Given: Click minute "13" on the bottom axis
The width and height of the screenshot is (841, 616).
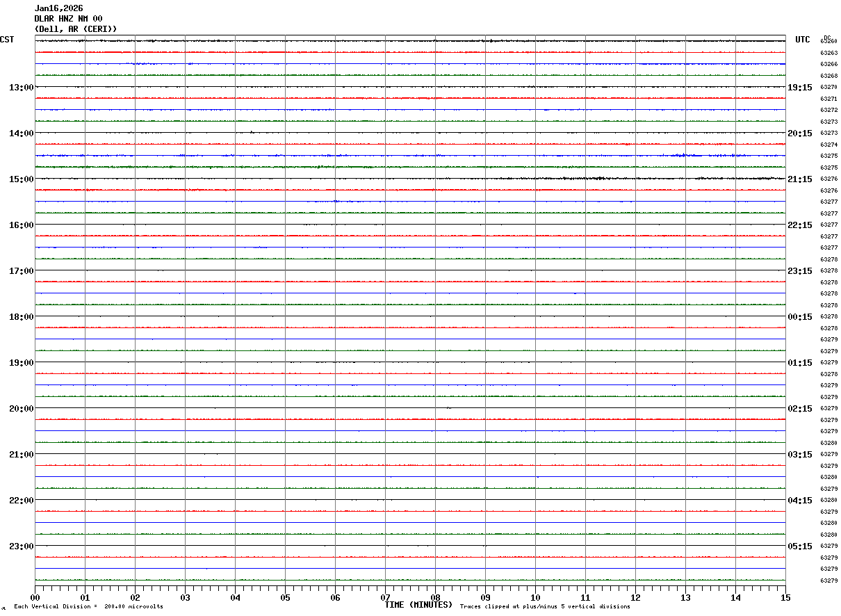Looking at the screenshot, I should [x=685, y=597].
